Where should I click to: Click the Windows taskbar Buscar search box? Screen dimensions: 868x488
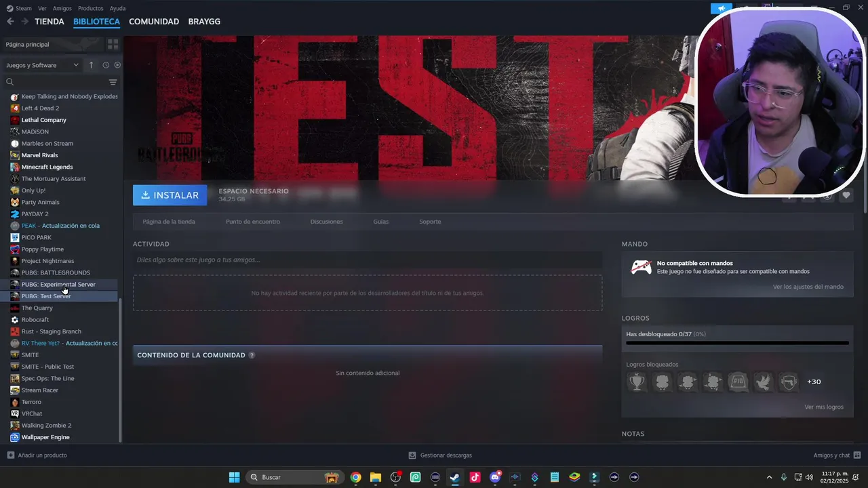click(x=294, y=477)
